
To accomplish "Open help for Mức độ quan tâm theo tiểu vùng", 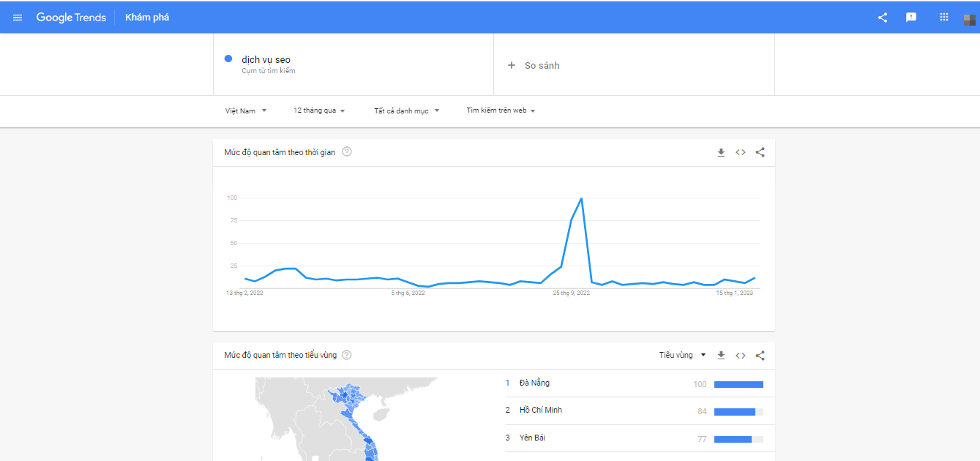I will (x=347, y=355).
